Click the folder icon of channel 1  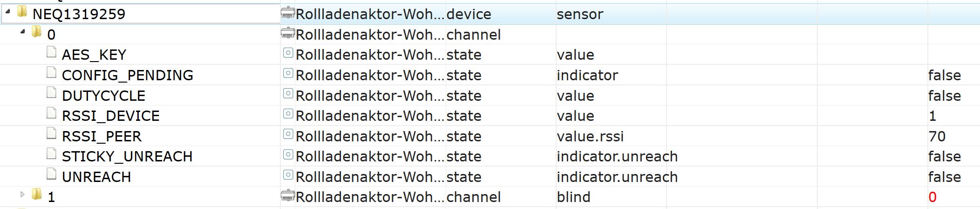point(36,195)
